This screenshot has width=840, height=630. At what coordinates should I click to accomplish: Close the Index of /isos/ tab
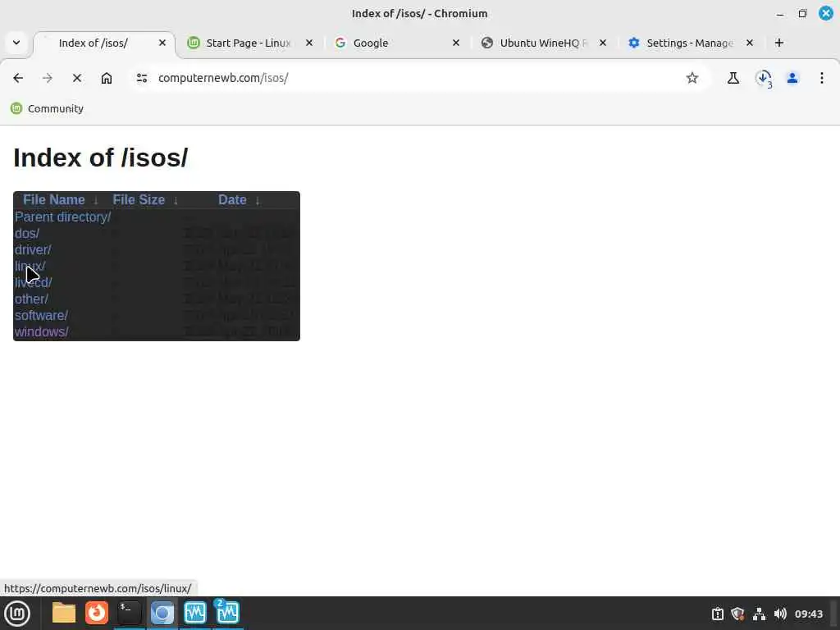[162, 43]
